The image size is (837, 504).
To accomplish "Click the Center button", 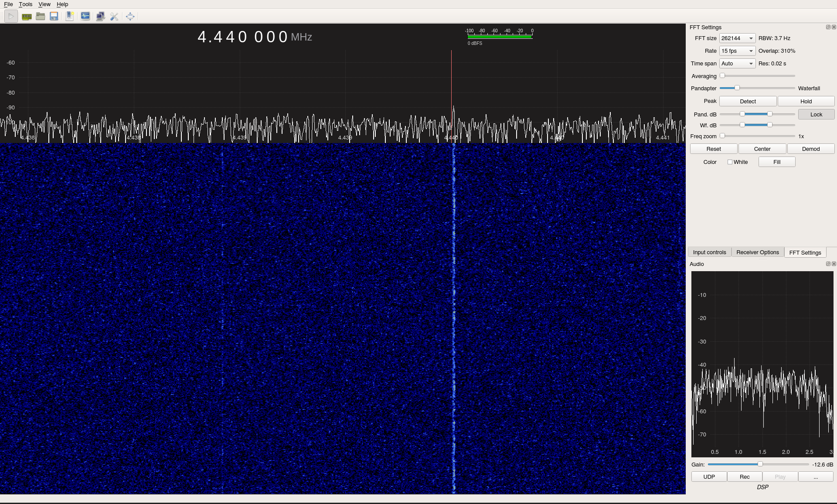I will [x=762, y=149].
